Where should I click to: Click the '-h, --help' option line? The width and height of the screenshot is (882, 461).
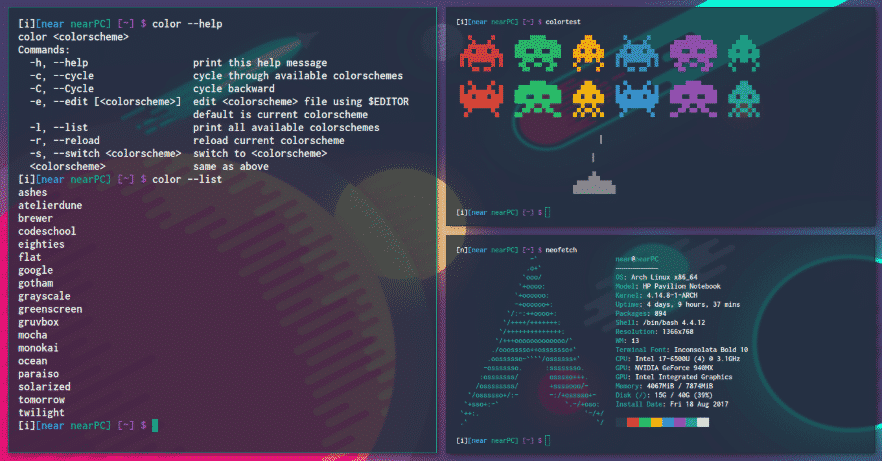tap(178, 62)
